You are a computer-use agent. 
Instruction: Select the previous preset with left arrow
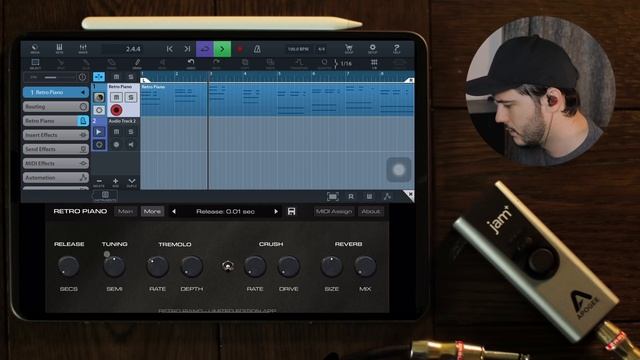[x=174, y=211]
